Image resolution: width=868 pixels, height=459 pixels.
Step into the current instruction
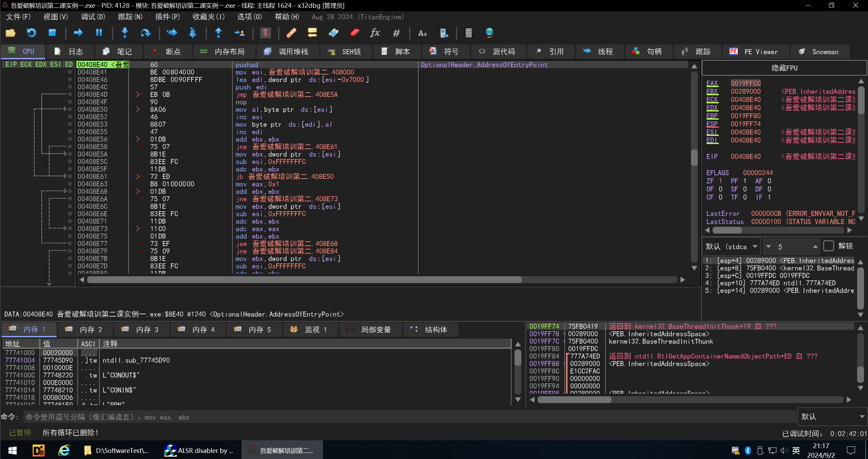pyautogui.click(x=125, y=33)
